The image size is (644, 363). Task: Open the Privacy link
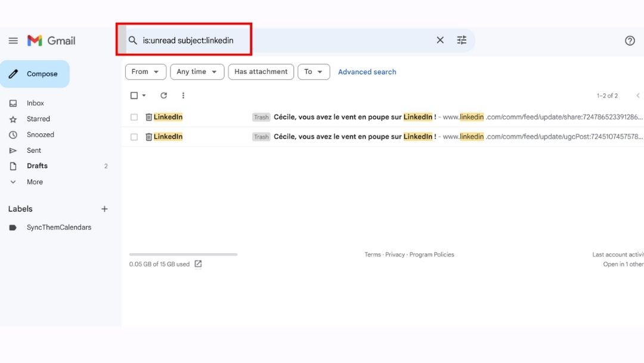coord(395,255)
